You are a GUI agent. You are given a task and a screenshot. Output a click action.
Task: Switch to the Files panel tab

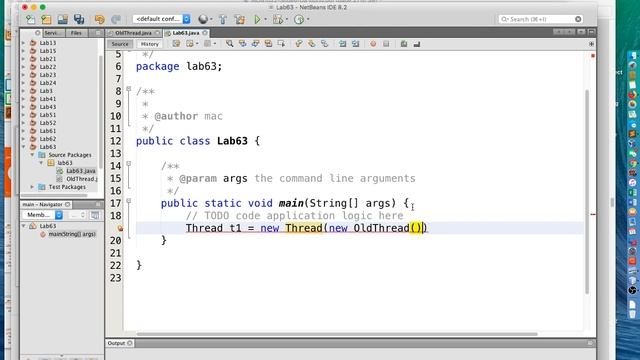point(76,33)
